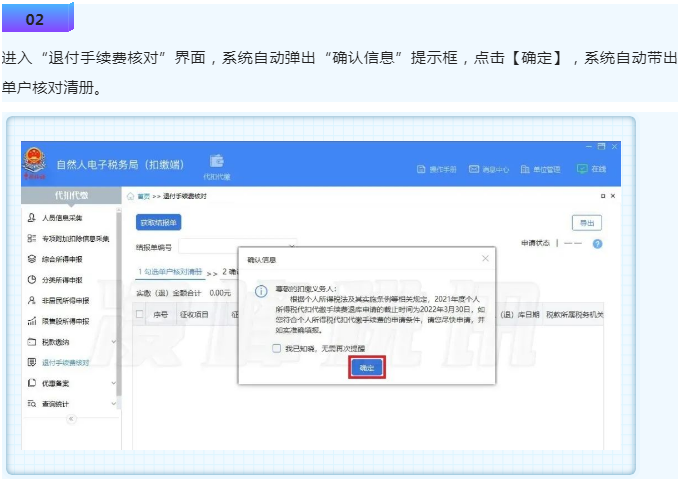Go to 首页 via breadcrumb home icon
This screenshot has height=484, width=678.
tap(131, 196)
